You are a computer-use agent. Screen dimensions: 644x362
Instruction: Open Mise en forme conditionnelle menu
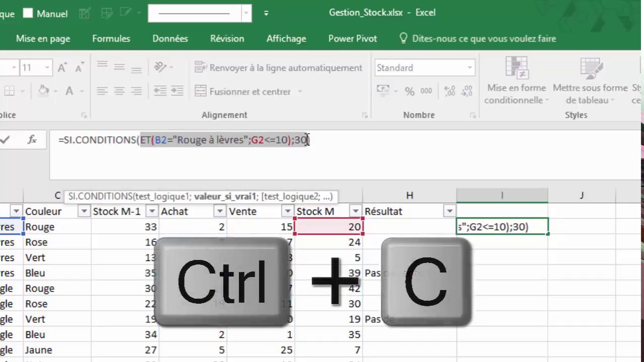[516, 80]
